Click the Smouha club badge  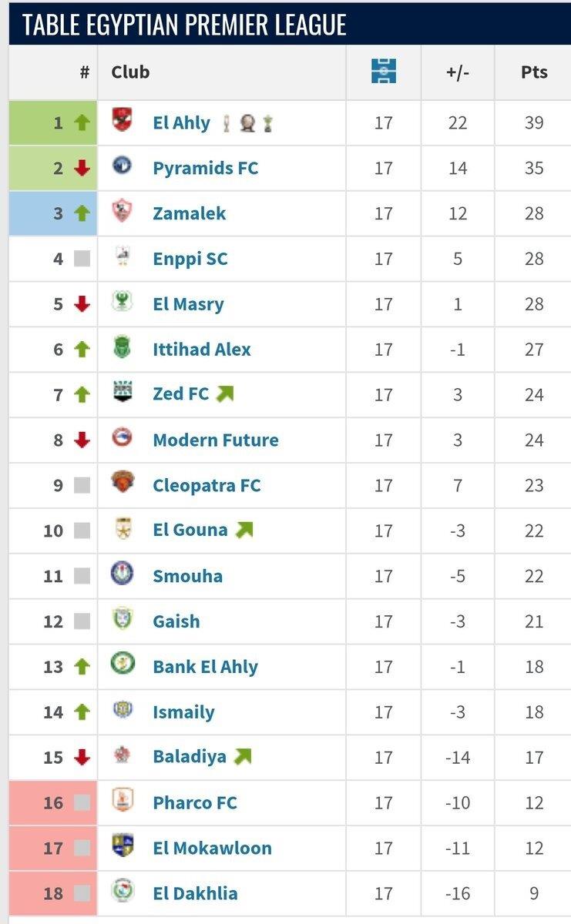pos(123,574)
